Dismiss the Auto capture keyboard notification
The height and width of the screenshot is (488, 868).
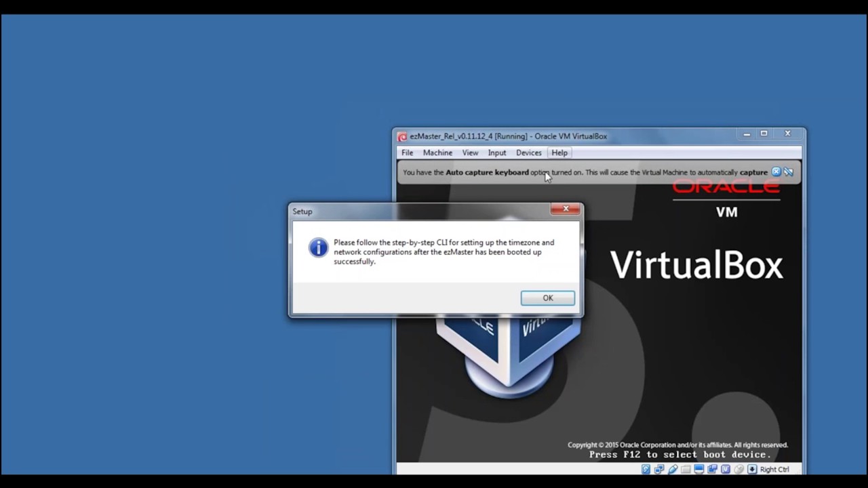pos(776,172)
